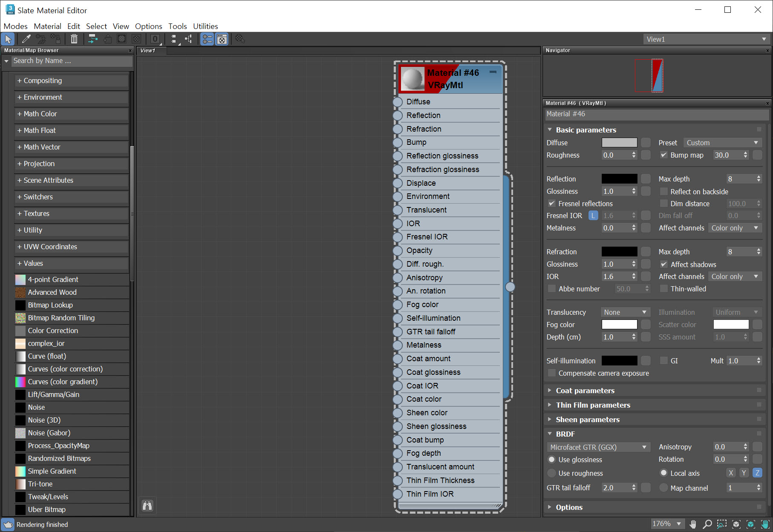The image size is (773, 532).
Task: Uncheck the Bump map checkbox
Action: [x=663, y=155]
